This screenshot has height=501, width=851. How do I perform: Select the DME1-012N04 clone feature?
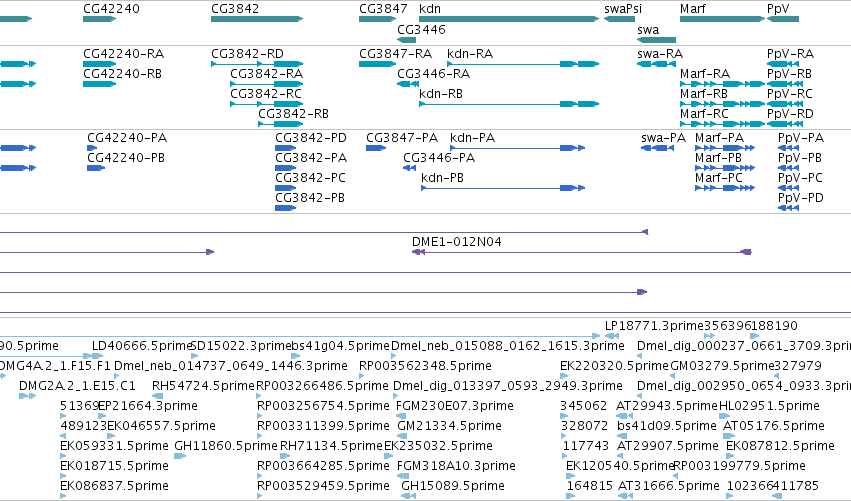[582, 252]
